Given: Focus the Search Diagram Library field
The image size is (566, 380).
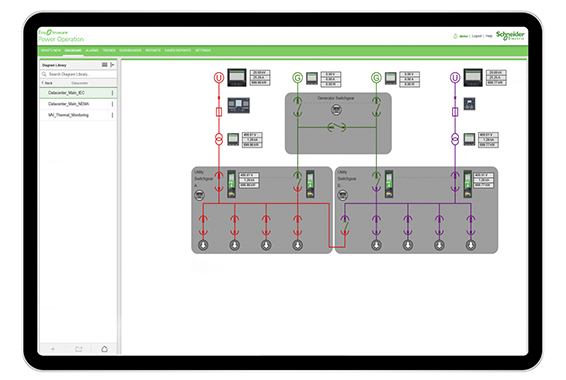Looking at the screenshot, I should coord(78,74).
